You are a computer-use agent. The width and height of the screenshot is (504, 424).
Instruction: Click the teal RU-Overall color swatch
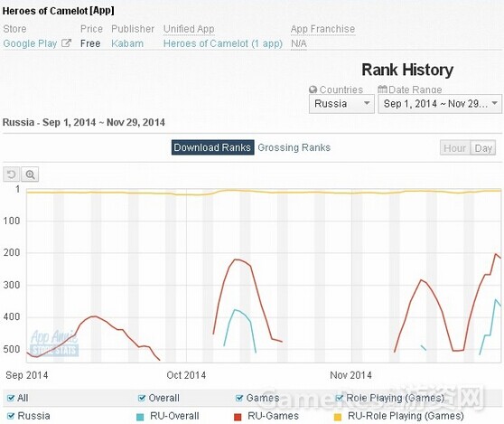140,417
